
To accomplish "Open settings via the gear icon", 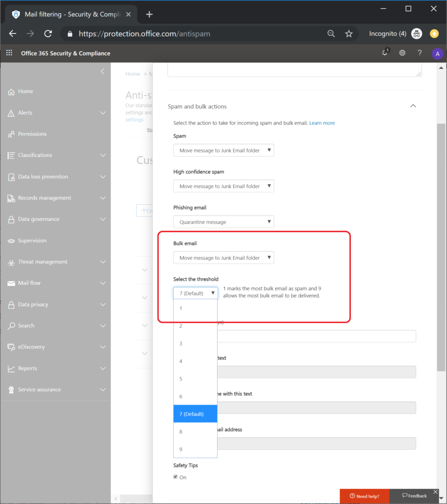I will pyautogui.click(x=402, y=53).
